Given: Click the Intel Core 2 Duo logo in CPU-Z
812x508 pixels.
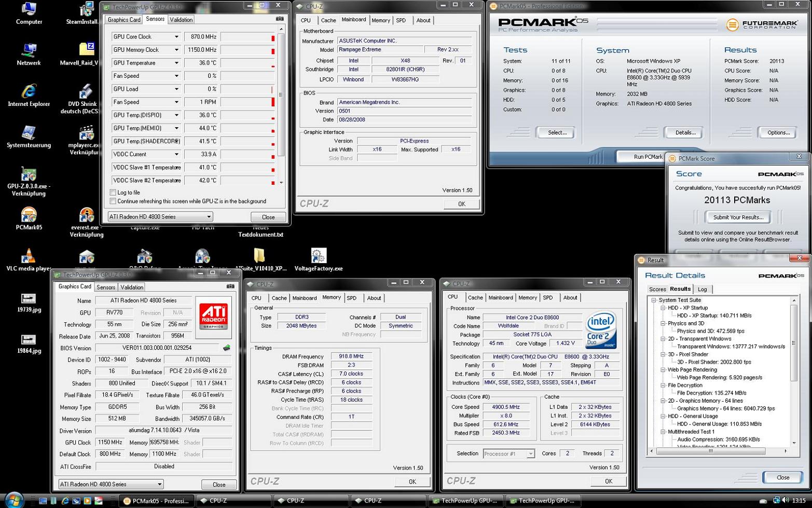Looking at the screenshot, I should tap(600, 329).
